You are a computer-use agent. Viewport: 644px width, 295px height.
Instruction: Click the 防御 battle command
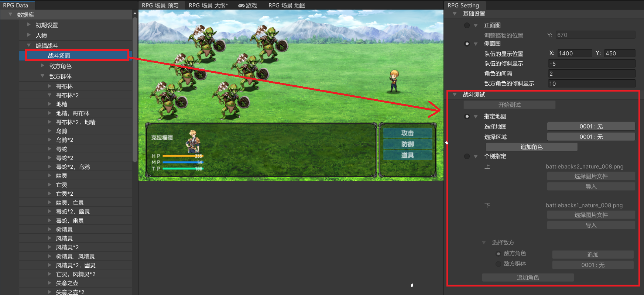(x=407, y=144)
